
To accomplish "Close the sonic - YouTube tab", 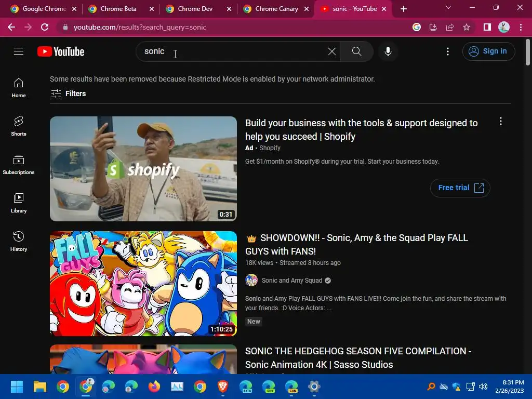I will pyautogui.click(x=384, y=9).
